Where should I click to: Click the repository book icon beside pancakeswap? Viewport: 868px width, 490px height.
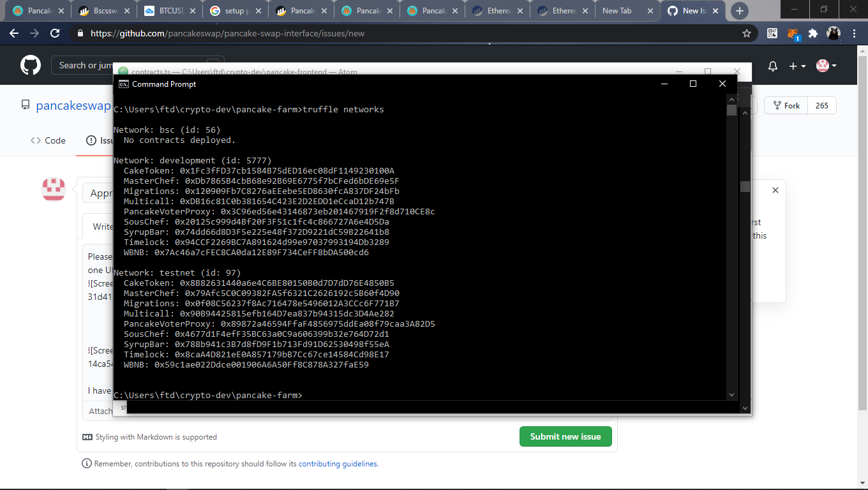point(26,105)
